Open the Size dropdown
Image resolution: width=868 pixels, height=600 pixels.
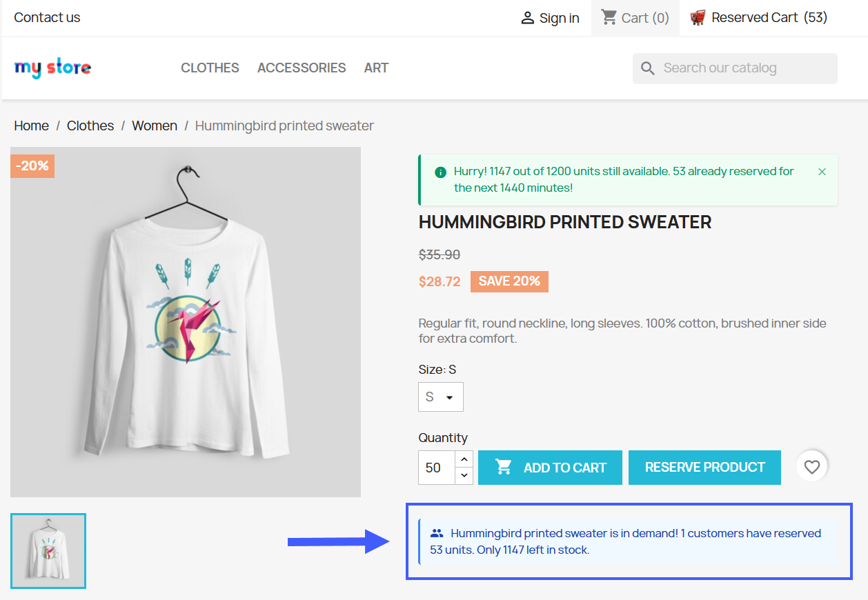point(440,397)
